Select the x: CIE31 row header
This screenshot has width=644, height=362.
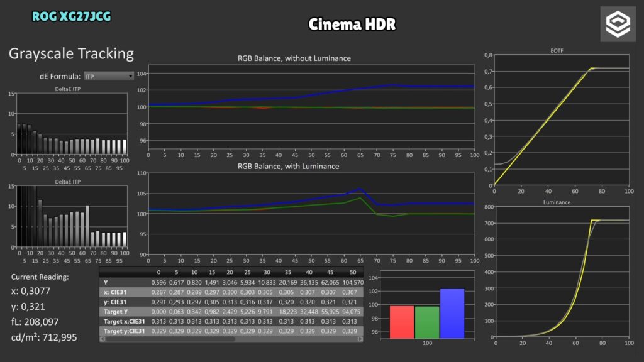[115, 292]
